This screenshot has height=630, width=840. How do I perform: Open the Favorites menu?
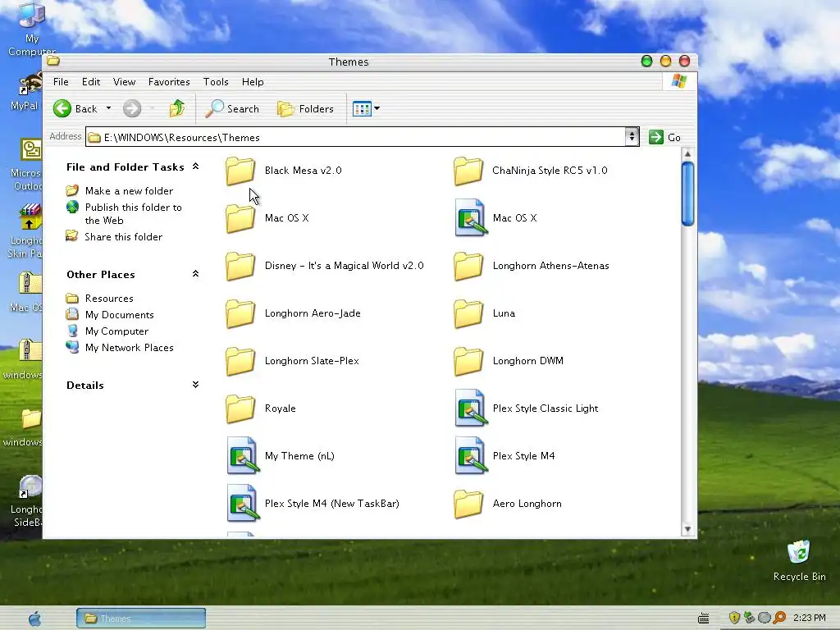(169, 82)
